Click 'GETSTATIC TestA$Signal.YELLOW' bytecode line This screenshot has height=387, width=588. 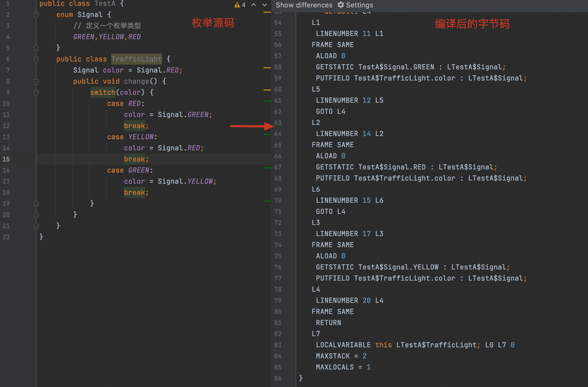[413, 267]
